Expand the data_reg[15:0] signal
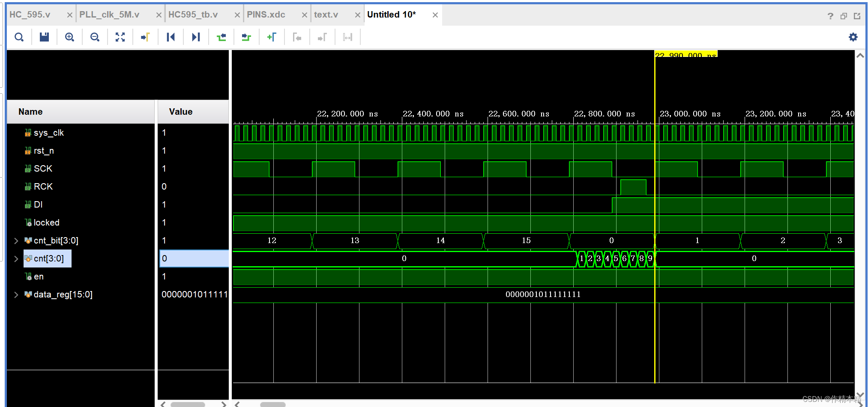Screen dimensions: 868x407 click(16, 294)
